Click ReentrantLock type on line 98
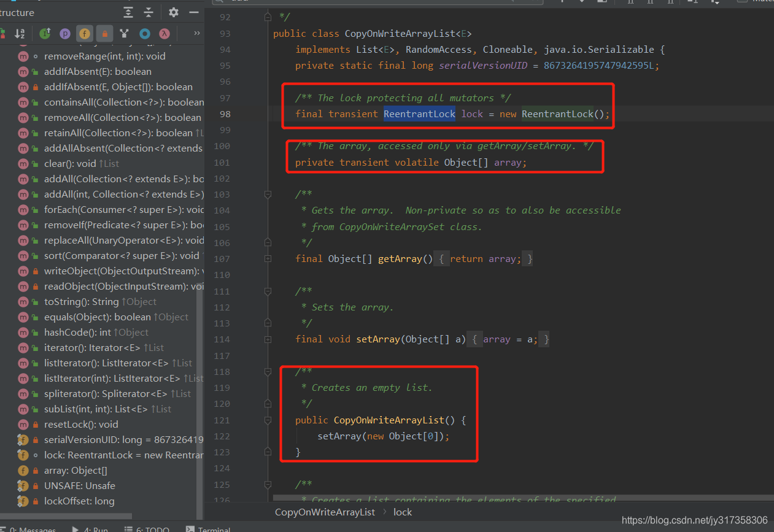 (420, 114)
